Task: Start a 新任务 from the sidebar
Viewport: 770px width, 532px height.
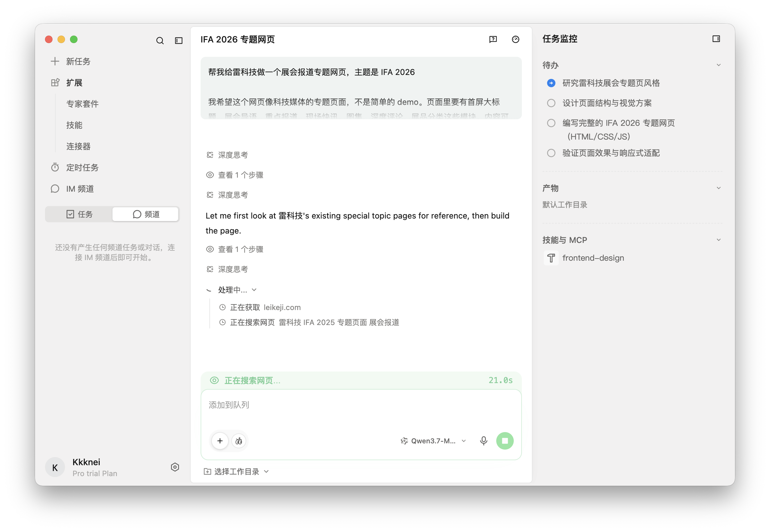Action: [x=78, y=61]
